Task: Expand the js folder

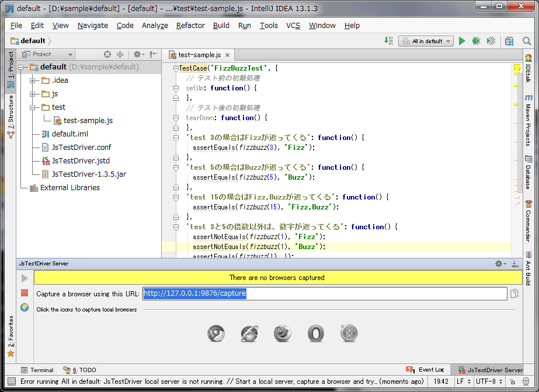Action: pos(32,94)
